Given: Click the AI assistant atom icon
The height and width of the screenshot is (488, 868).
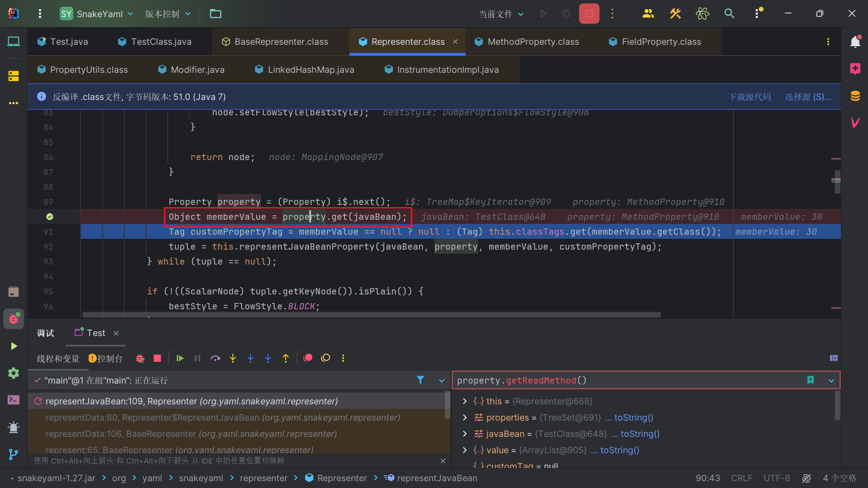Looking at the screenshot, I should pyautogui.click(x=703, y=14).
